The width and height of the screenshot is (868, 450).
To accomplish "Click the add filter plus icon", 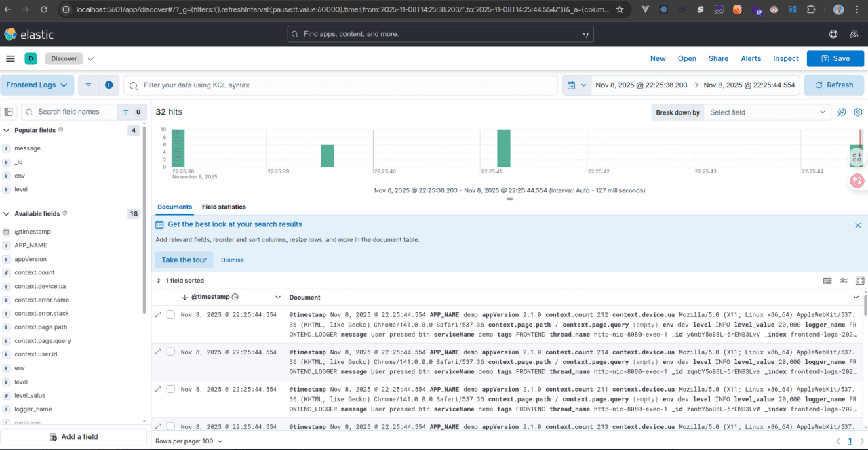I will 108,85.
